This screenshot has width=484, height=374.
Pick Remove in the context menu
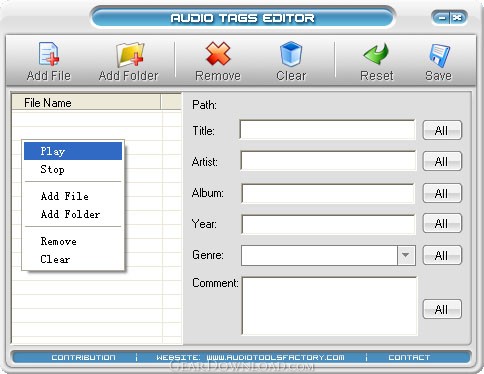pyautogui.click(x=73, y=241)
